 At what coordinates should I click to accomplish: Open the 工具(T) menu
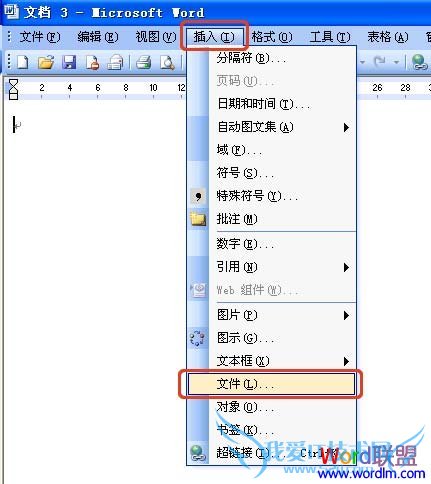click(x=330, y=37)
